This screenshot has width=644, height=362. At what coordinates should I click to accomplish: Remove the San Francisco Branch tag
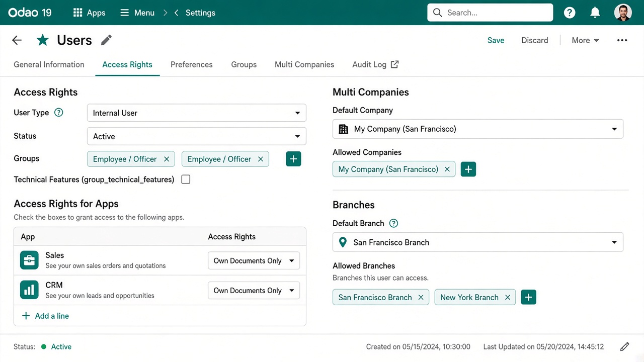421,297
